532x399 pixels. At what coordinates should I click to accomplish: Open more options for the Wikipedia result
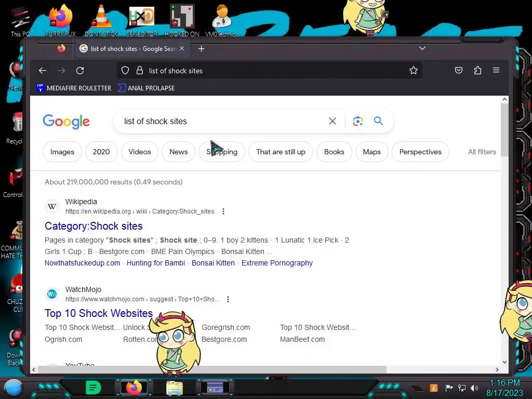[223, 211]
